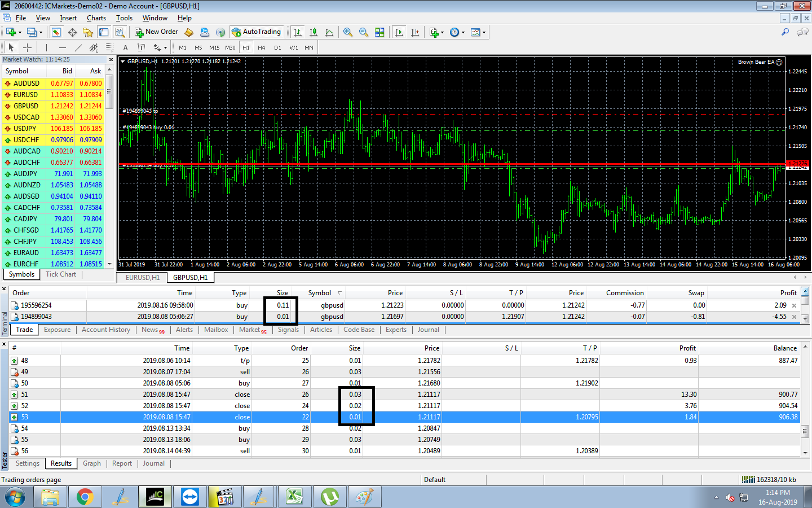Open the Charts menu
812x508 pixels.
click(x=96, y=18)
